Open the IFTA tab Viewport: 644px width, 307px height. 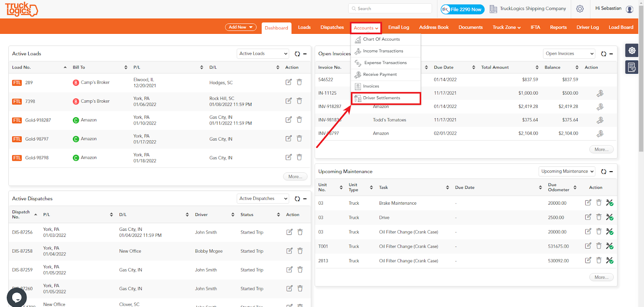click(x=535, y=27)
